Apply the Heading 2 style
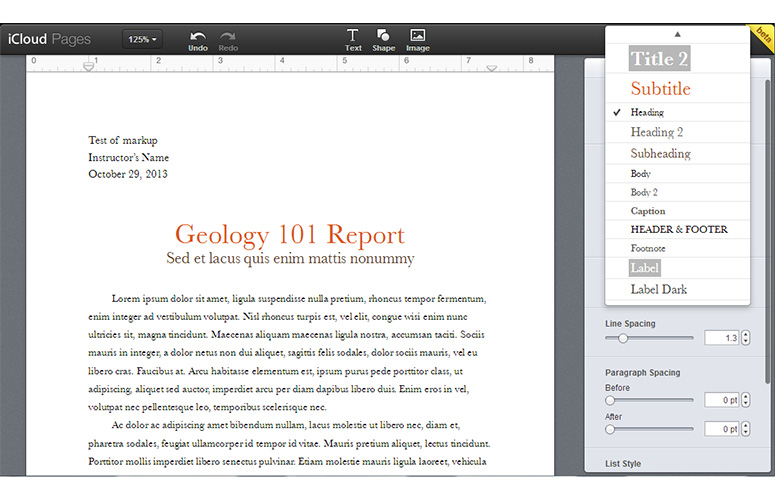Screen dimensions: 775x500 (x=678, y=132)
